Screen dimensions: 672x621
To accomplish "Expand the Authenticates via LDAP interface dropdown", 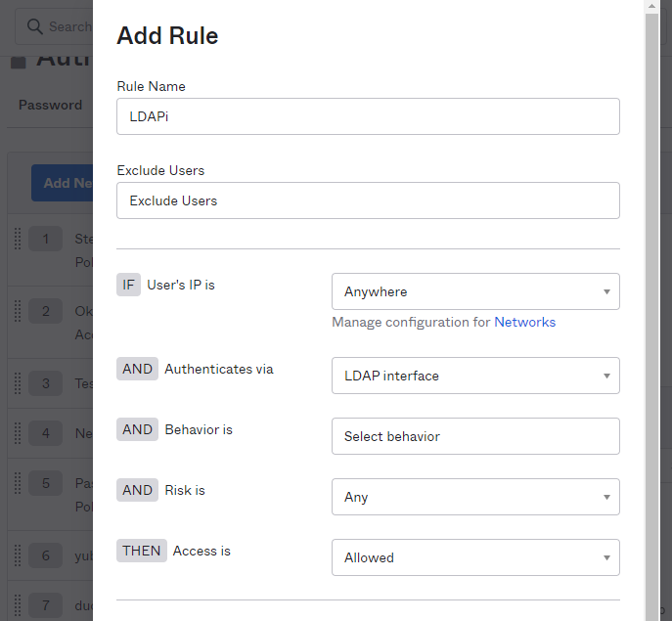I will tap(475, 376).
